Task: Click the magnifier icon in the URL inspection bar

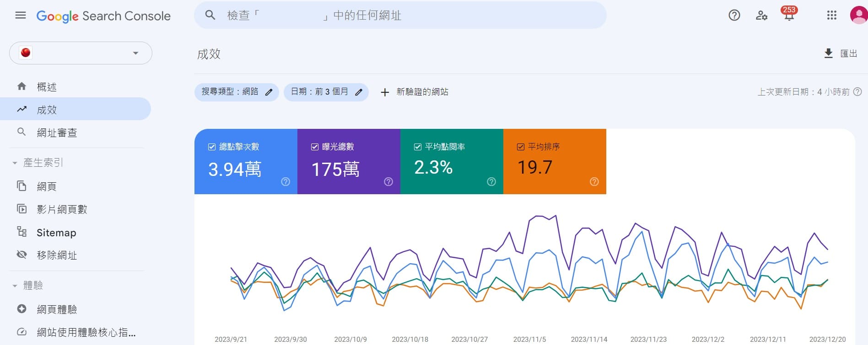Action: point(210,15)
